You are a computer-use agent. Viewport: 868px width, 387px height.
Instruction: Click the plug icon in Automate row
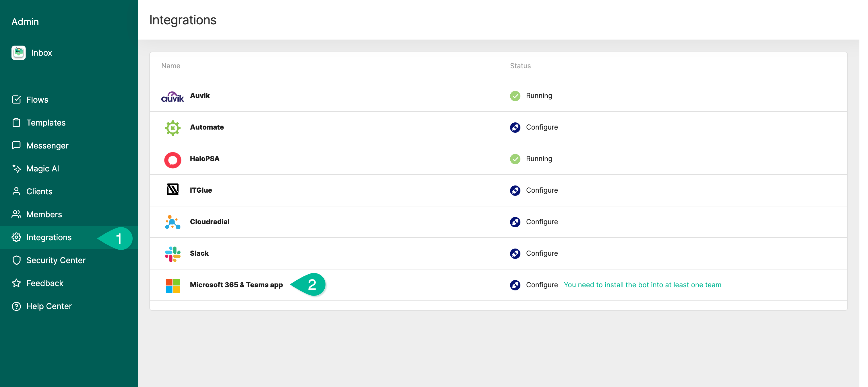515,127
